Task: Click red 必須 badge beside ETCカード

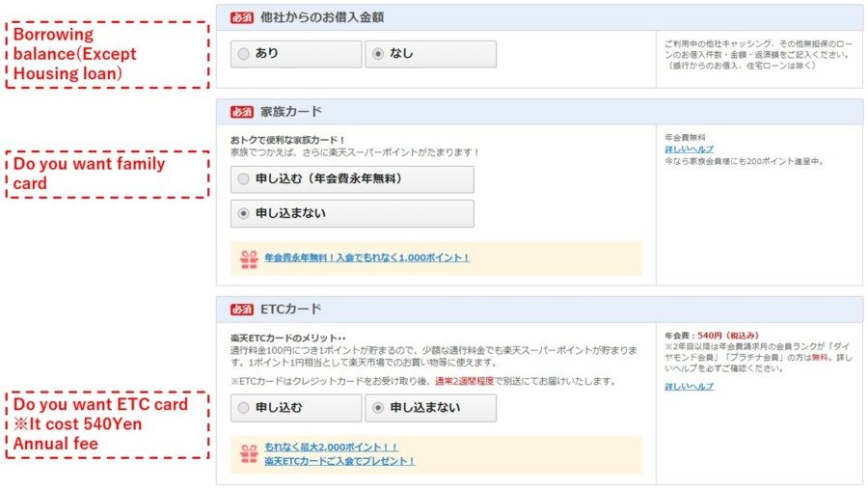Action: (242, 310)
